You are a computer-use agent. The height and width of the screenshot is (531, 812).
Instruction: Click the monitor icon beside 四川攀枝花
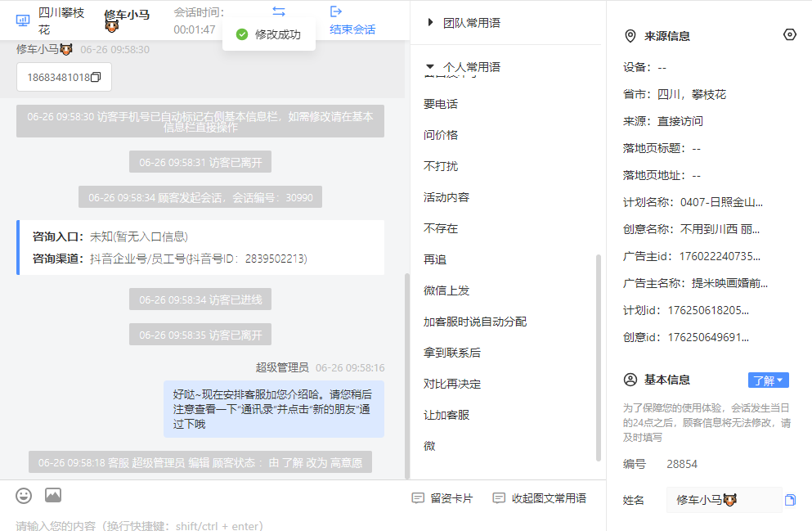pos(23,20)
